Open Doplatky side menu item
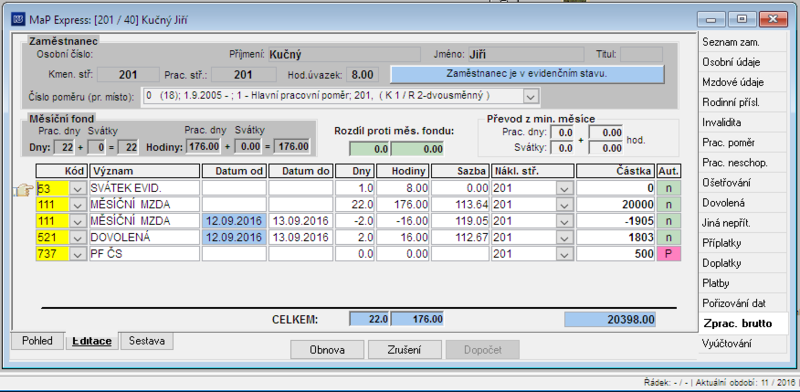Image resolution: width=800 pixels, height=392 pixels. [742, 263]
